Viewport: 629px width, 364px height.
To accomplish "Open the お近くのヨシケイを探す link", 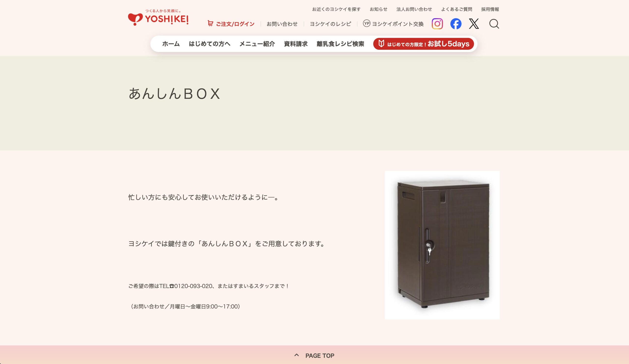I will point(336,9).
